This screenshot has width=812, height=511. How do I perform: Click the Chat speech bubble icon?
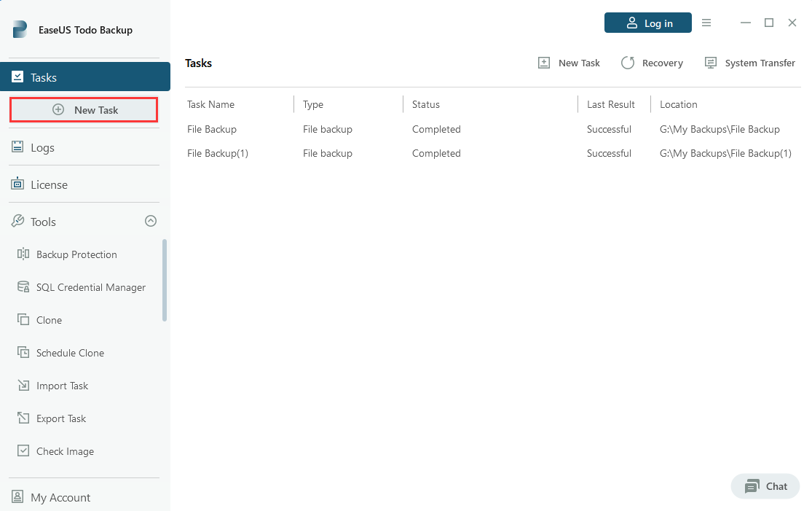pos(752,486)
